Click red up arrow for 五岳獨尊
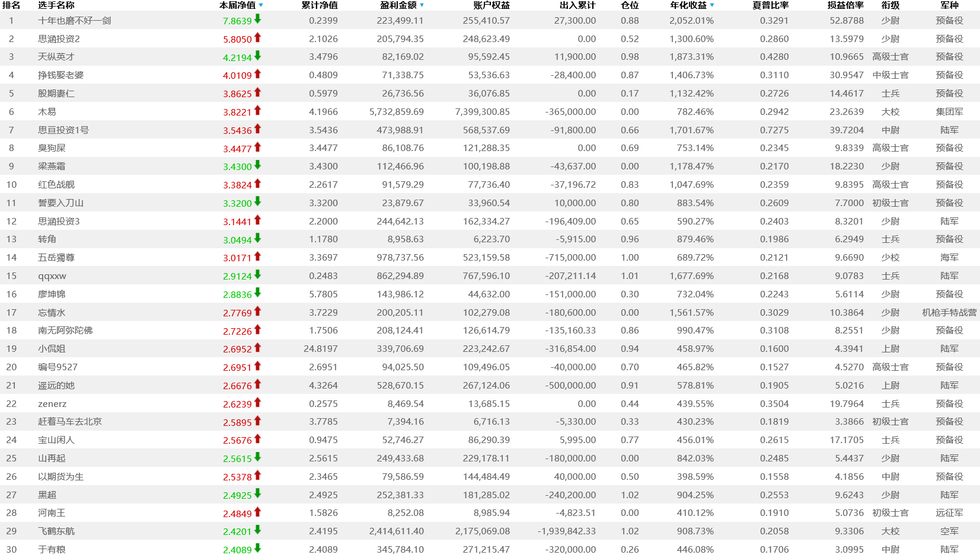Image resolution: width=980 pixels, height=558 pixels. pyautogui.click(x=258, y=256)
